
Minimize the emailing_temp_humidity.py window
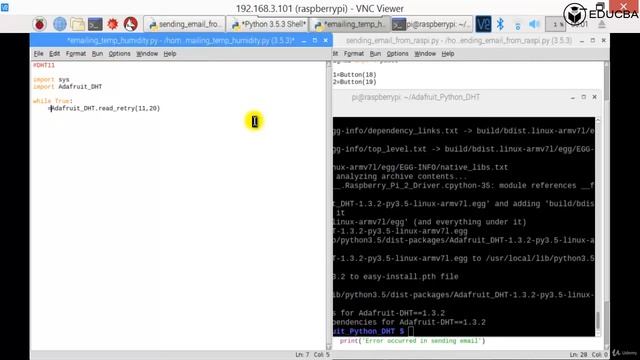click(x=304, y=40)
